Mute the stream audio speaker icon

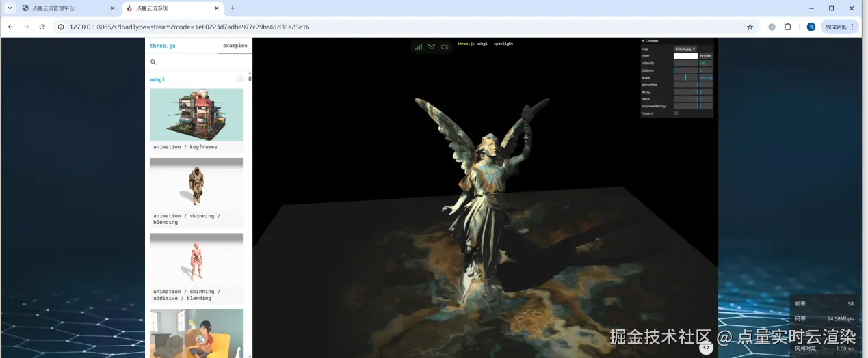[444, 46]
